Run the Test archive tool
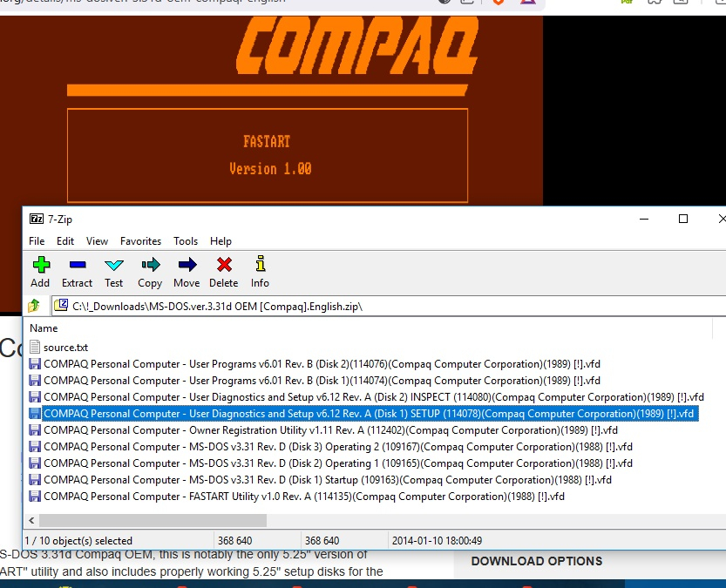This screenshot has height=588, width=726. click(114, 272)
